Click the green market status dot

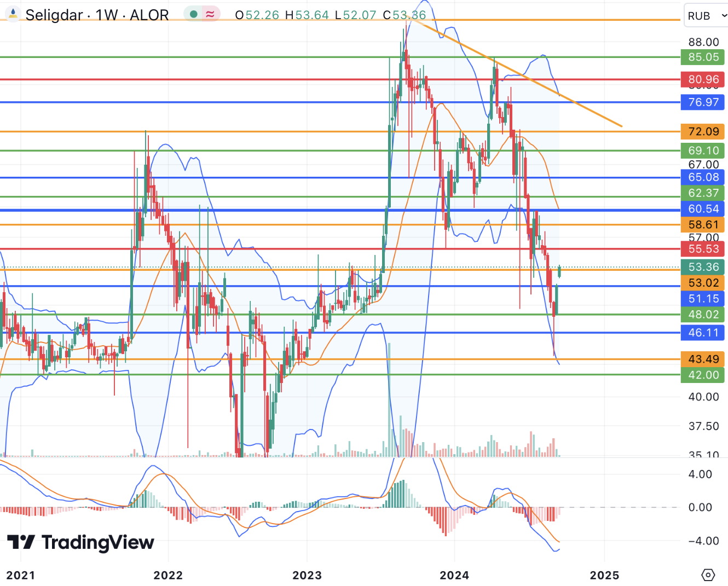pos(193,15)
